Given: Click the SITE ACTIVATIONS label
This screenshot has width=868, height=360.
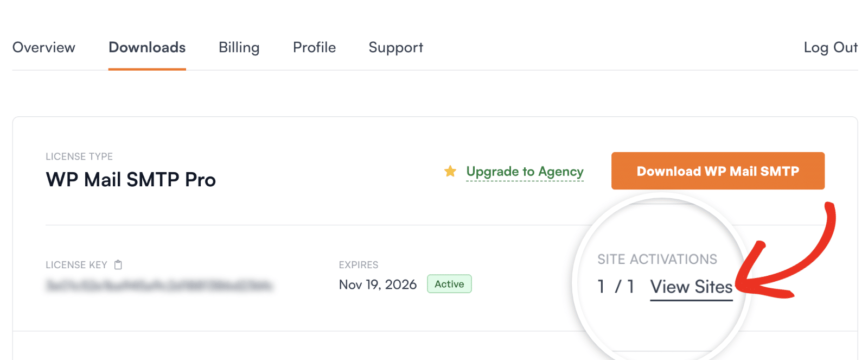Looking at the screenshot, I should click(657, 260).
